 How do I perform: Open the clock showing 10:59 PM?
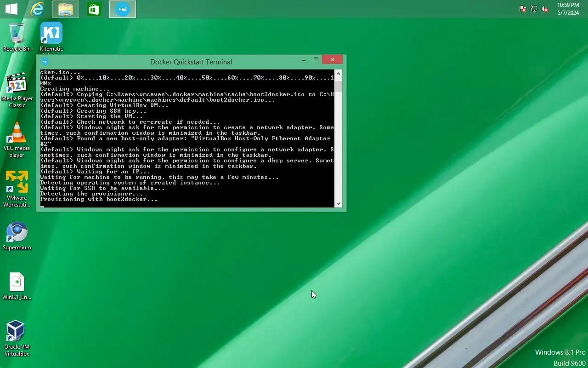click(568, 9)
